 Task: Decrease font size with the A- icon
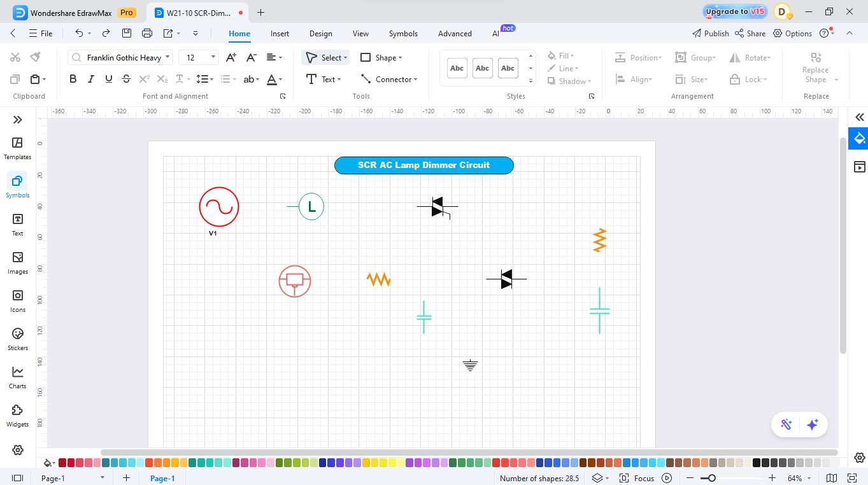click(x=252, y=57)
